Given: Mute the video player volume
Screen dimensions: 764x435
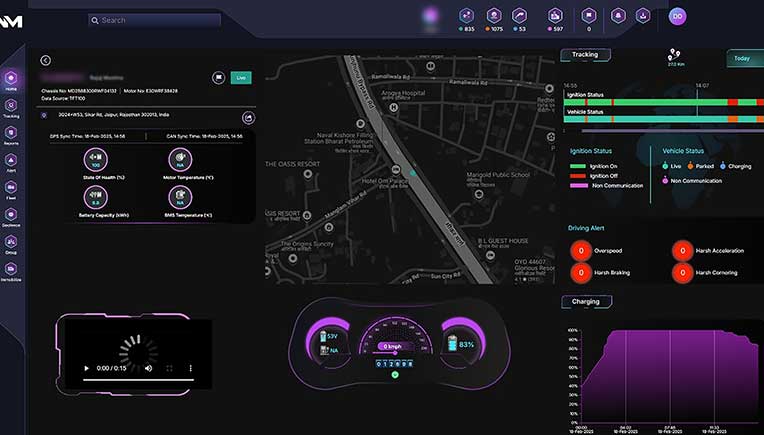Looking at the screenshot, I should point(148,368).
